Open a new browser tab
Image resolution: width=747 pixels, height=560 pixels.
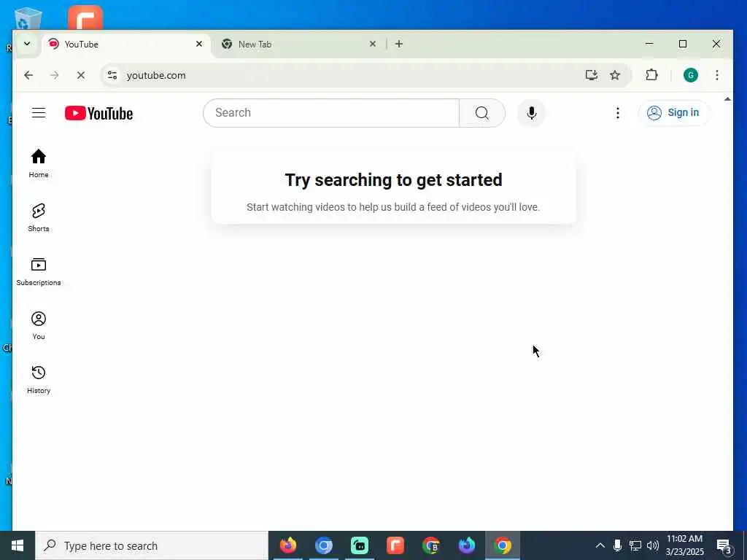(399, 44)
